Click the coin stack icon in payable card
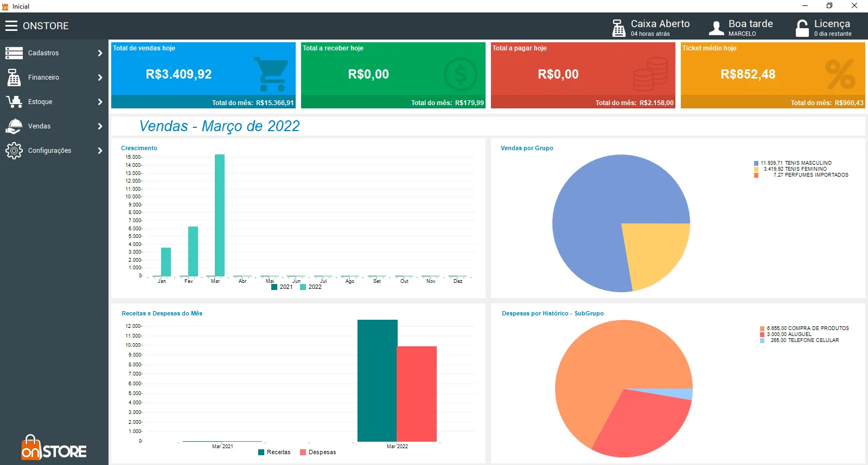868x465 pixels. coord(650,74)
